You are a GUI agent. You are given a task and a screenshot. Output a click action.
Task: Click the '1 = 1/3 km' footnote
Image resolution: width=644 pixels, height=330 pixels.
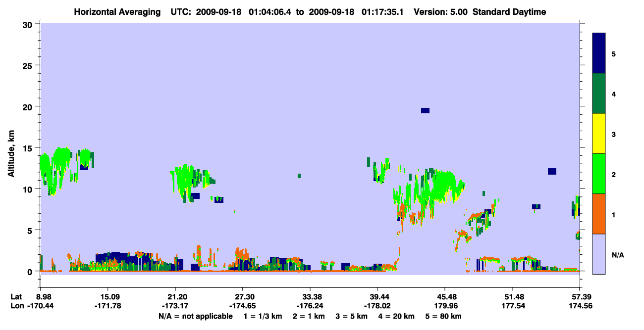point(264,316)
